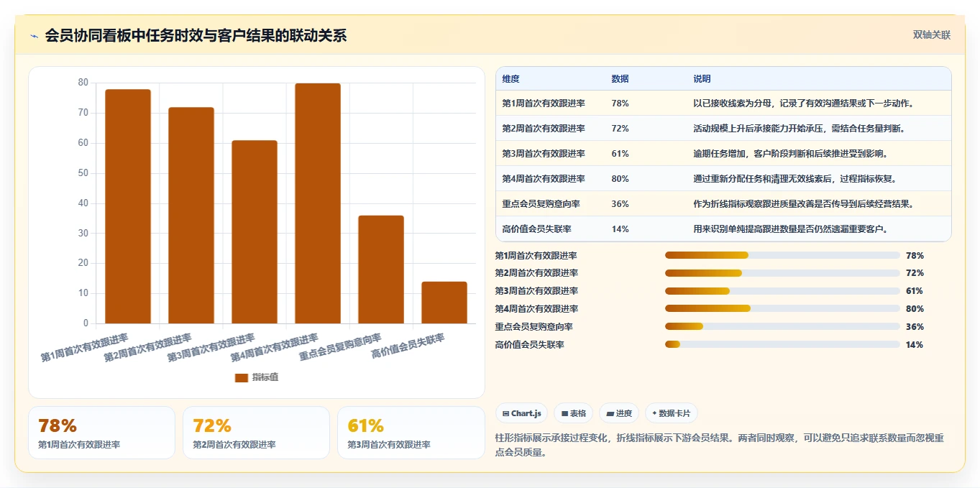Click the 40 tick on the y-axis
This screenshot has height=488, width=980.
pos(83,203)
